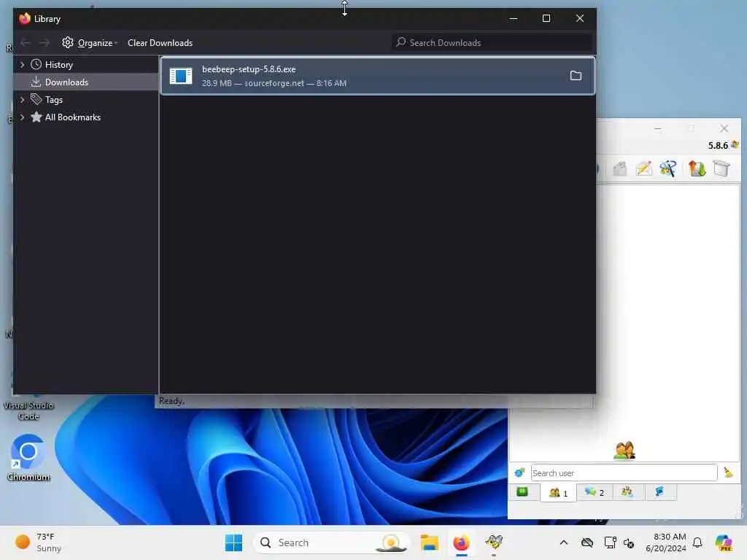Click the Copilot icon in the taskbar
Viewport: 747px width, 560px height.
[x=724, y=542]
